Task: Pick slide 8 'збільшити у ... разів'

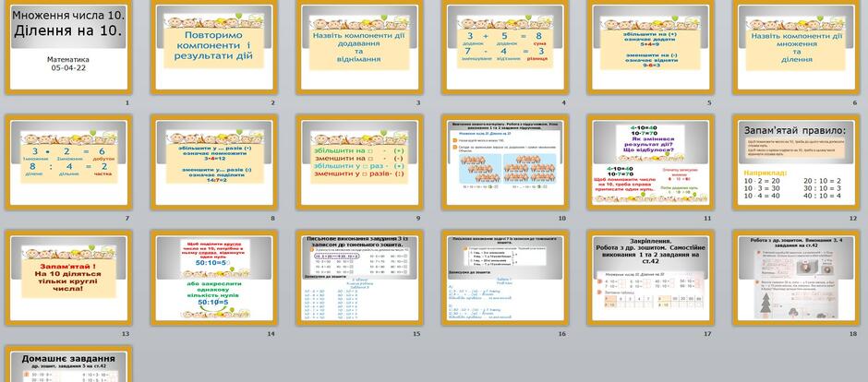Action: (214, 162)
